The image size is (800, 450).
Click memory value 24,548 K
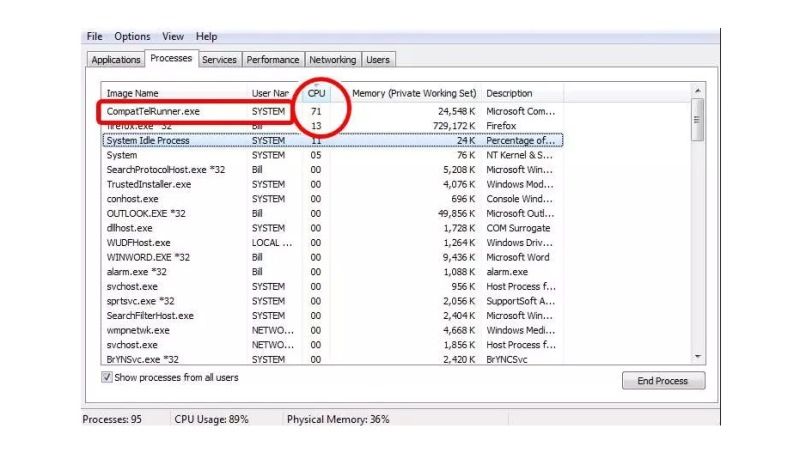pyautogui.click(x=457, y=111)
